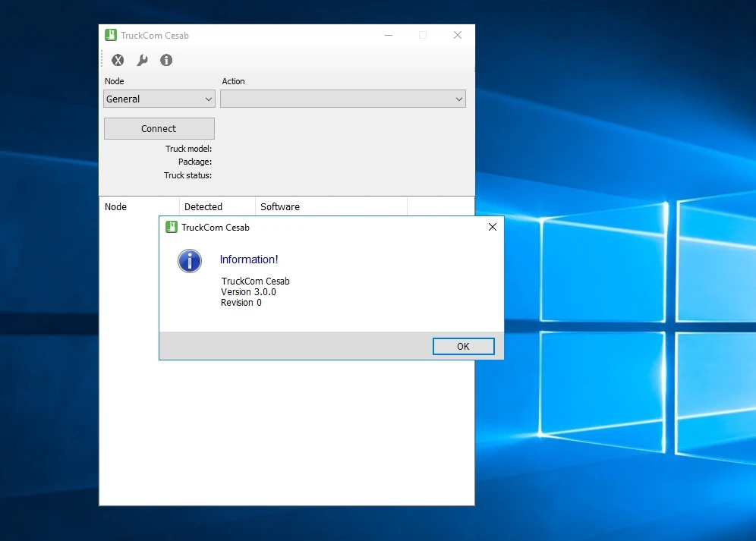Click the TruckCom icon in dialog title bar
The width and height of the screenshot is (756, 541).
coord(172,227)
